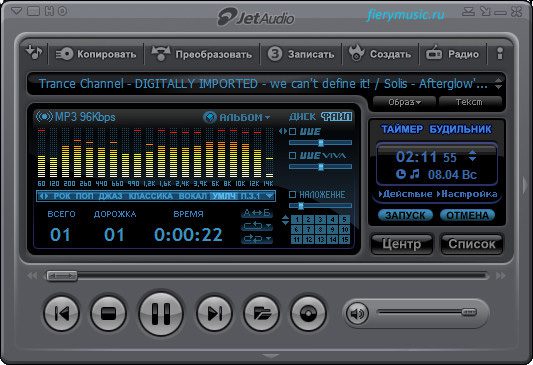Toggle the Наложение checkbox
Image resolution: width=533 pixels, height=365 pixels.
[292, 194]
